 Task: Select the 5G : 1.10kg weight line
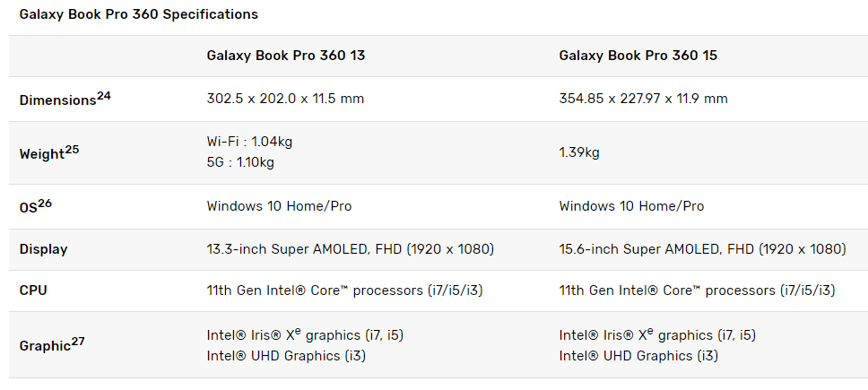(240, 162)
